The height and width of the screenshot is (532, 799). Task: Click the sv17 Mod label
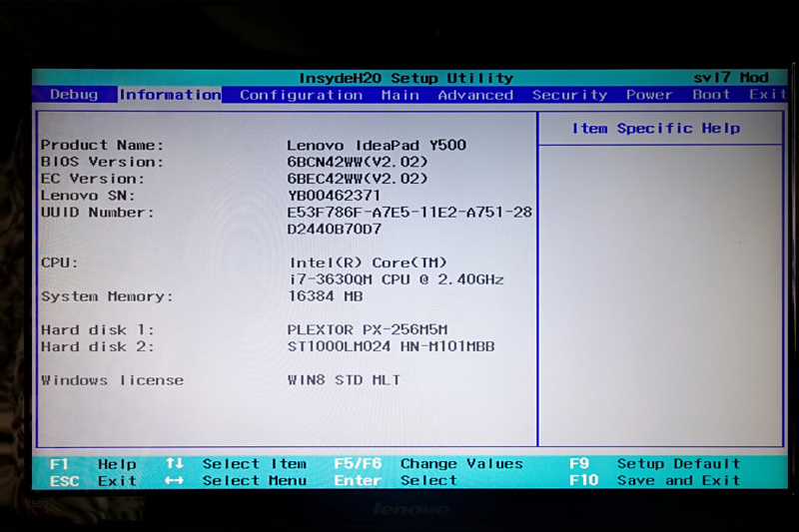[731, 78]
